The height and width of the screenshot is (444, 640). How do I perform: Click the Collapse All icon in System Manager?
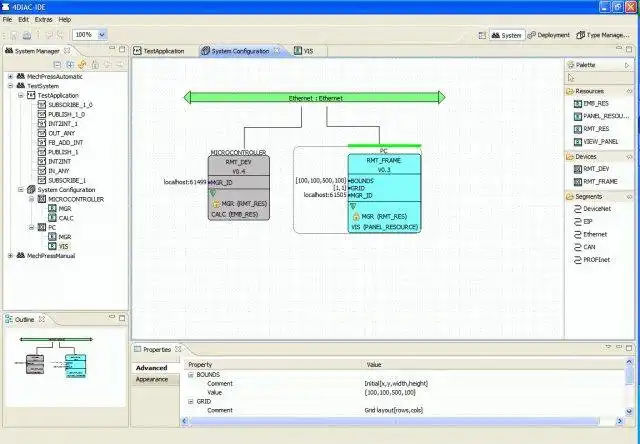[x=57, y=64]
